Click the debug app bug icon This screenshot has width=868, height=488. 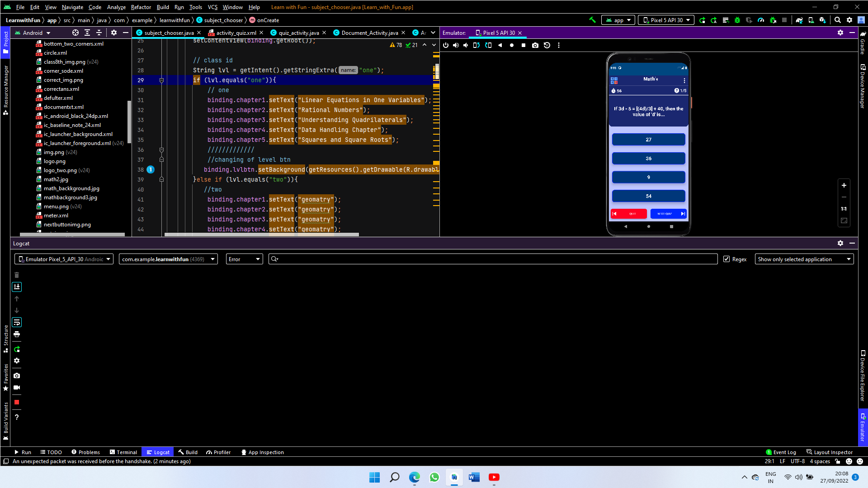tap(737, 20)
